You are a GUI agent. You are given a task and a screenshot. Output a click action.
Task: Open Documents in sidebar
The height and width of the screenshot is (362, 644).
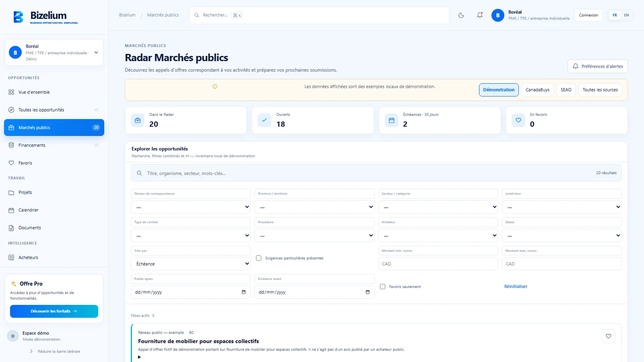(54, 228)
